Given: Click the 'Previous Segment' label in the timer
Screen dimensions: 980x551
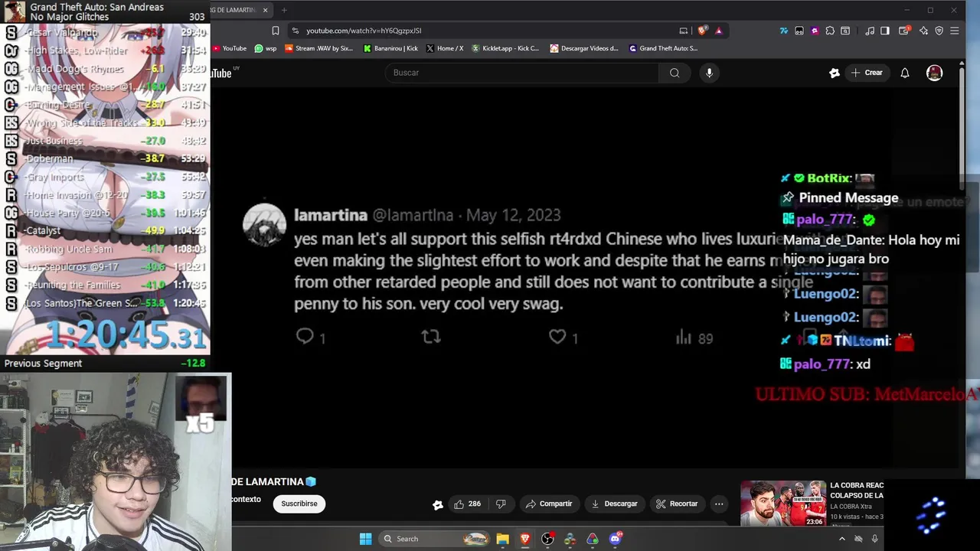Looking at the screenshot, I should click(43, 364).
